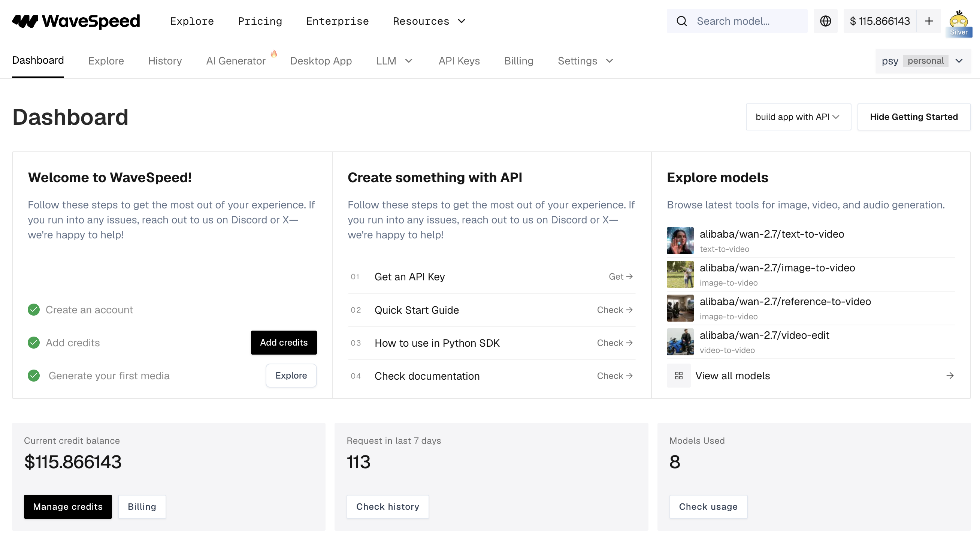
Task: Click the WaveSpeed logo
Action: 75,21
